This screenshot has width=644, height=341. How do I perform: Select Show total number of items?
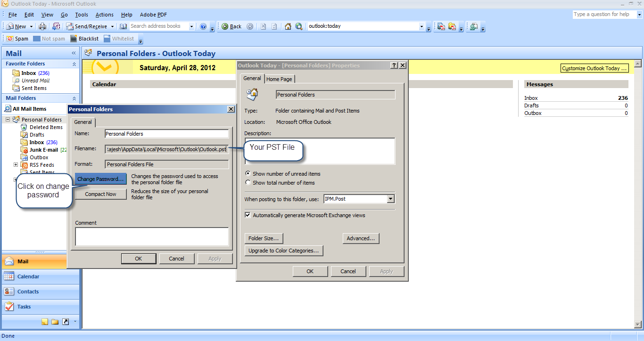(248, 183)
